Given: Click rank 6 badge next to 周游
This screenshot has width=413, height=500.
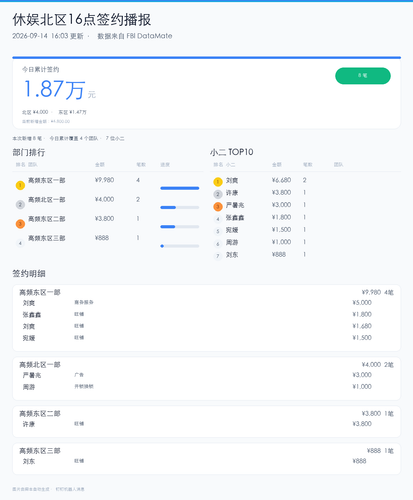Looking at the screenshot, I should (x=218, y=244).
